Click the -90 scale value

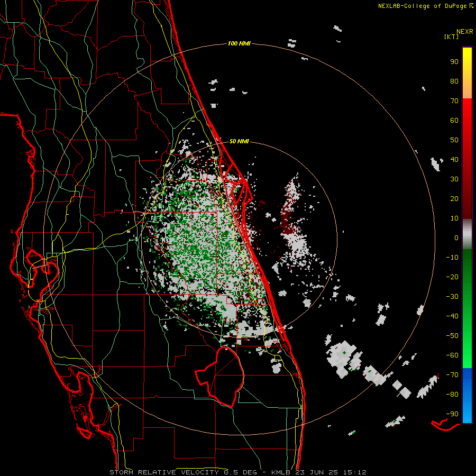coord(452,414)
